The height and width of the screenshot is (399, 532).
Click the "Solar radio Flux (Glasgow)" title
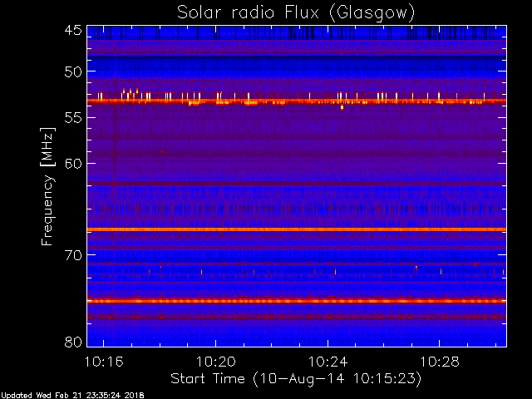point(296,13)
